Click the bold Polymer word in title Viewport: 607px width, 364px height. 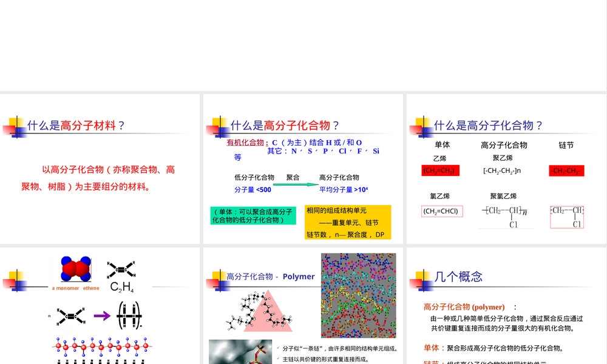pos(299,277)
